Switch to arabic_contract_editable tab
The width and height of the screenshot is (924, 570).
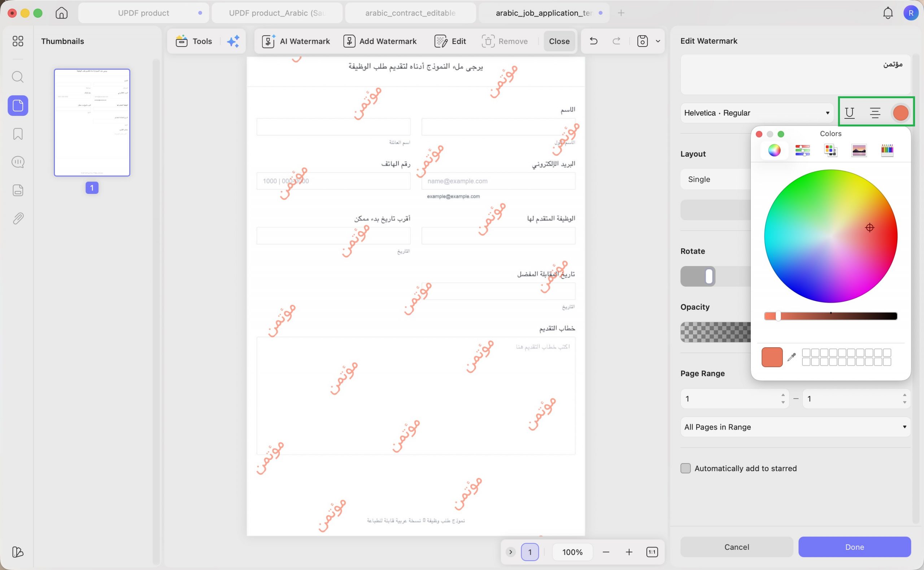tap(410, 13)
